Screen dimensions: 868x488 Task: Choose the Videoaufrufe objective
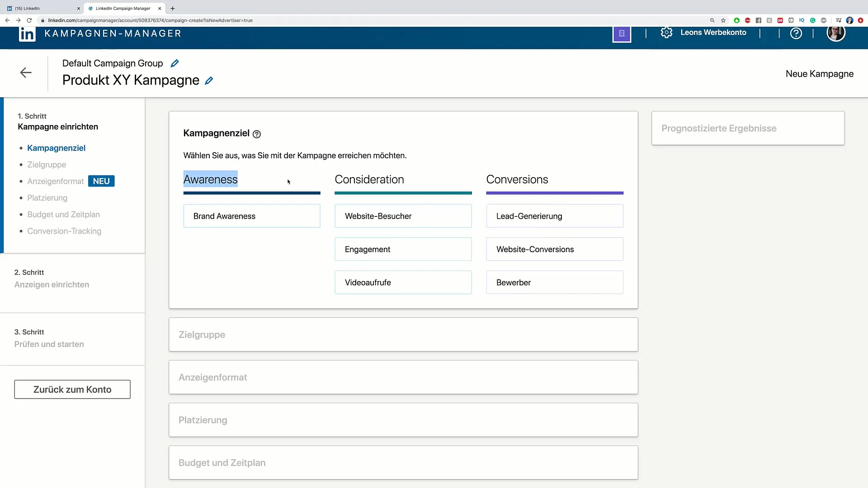tap(403, 282)
